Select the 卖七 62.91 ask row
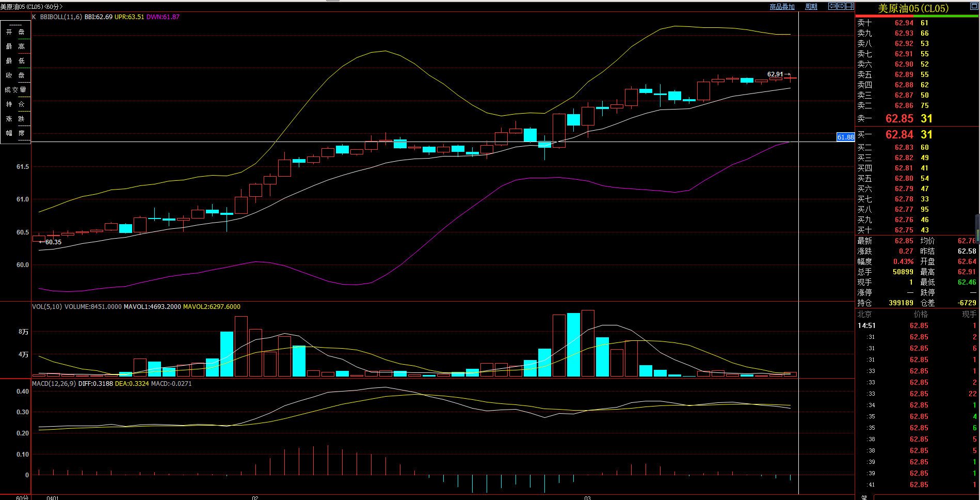Screen dimensions: 980x500 click(x=917, y=54)
